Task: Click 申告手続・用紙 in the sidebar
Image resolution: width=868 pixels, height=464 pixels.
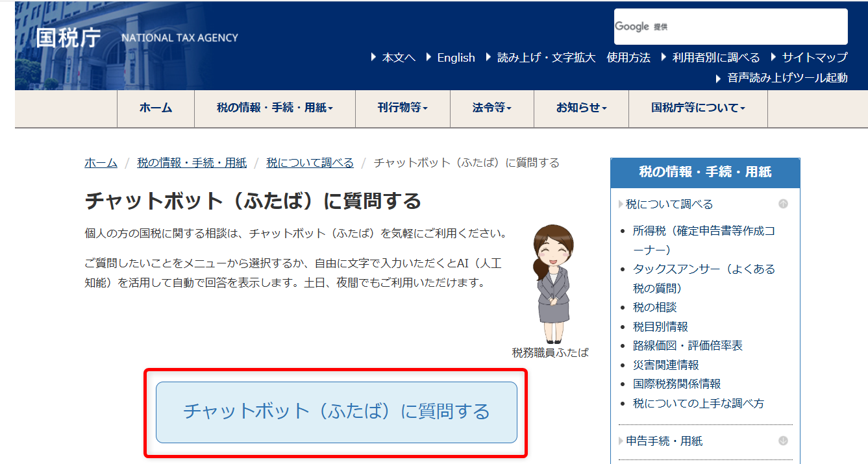Action: tap(664, 441)
